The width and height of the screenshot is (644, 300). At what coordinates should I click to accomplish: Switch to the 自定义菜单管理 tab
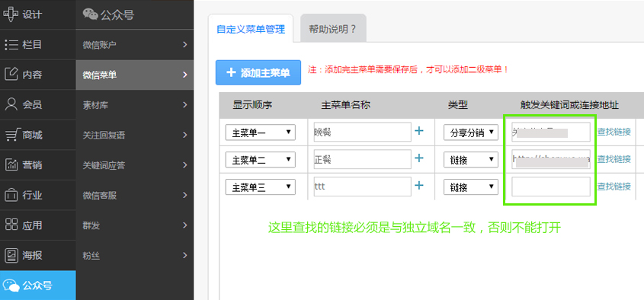click(251, 29)
